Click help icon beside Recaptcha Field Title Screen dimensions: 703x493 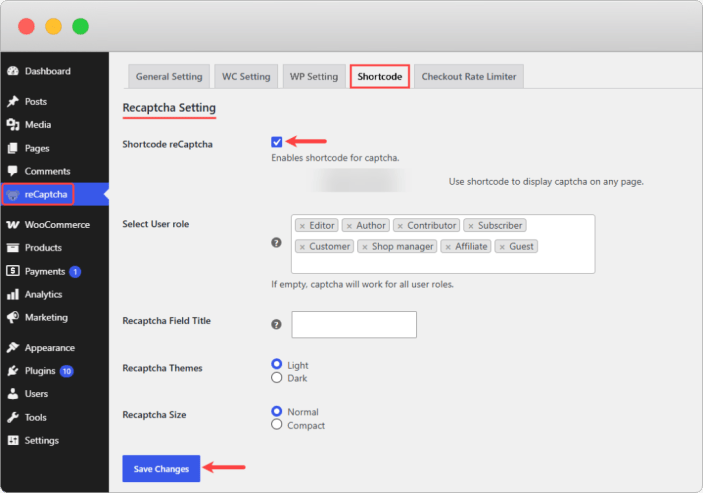pyautogui.click(x=276, y=324)
